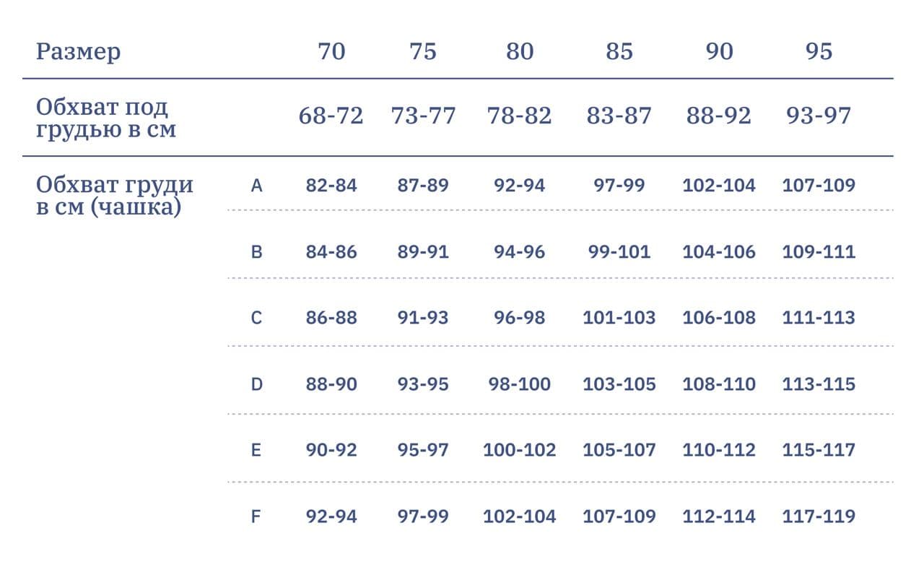Click the 82-84 cell in row A
Screen dimensions: 924x562
pyautogui.click(x=331, y=186)
